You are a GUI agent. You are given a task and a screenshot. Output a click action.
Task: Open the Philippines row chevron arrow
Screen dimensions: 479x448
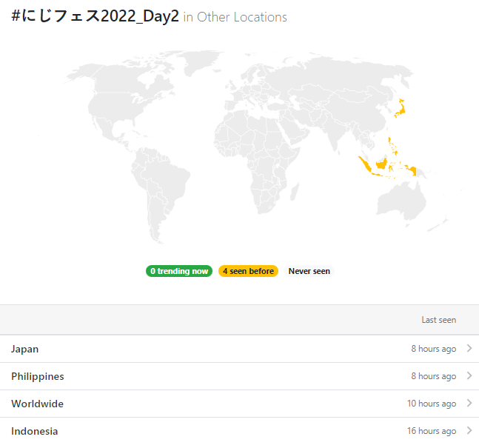click(469, 375)
